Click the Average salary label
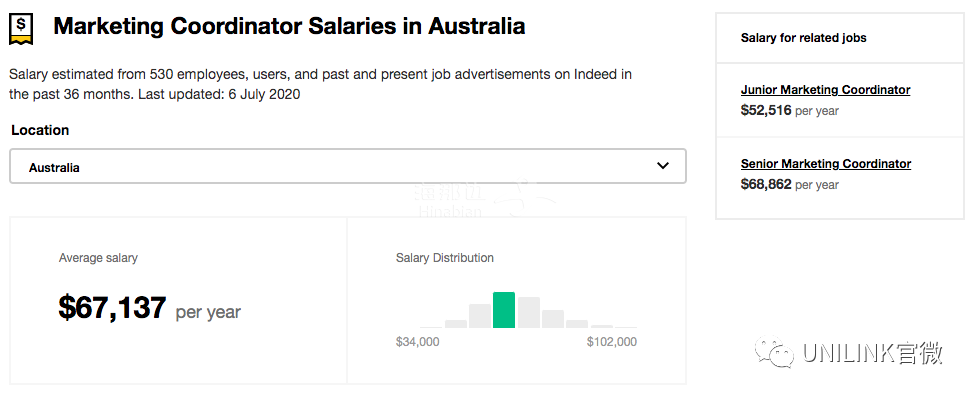 [x=98, y=258]
